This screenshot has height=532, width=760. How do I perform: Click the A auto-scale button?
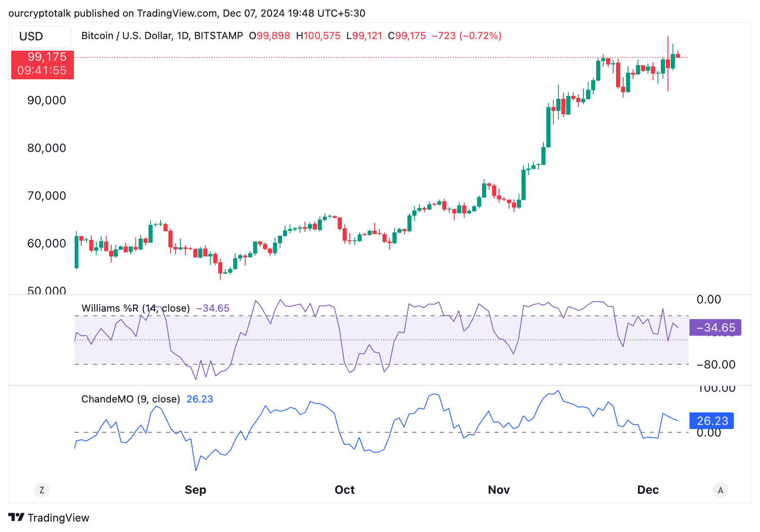click(x=720, y=490)
